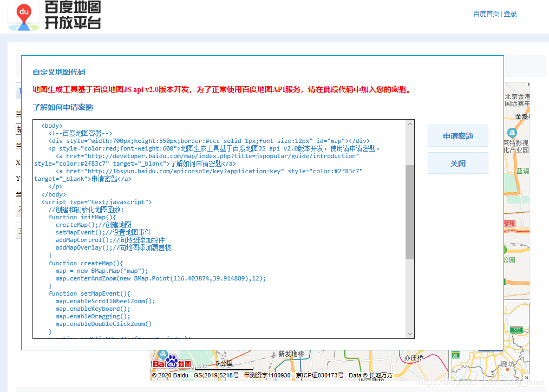549x392 pixels.
Task: Click the line function initMap(){ in code
Action: (82, 217)
